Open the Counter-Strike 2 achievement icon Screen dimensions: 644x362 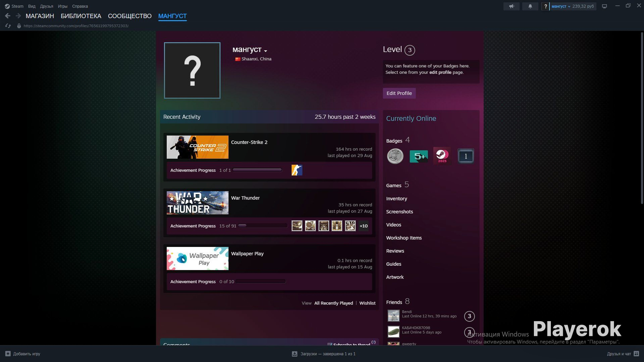click(x=297, y=170)
